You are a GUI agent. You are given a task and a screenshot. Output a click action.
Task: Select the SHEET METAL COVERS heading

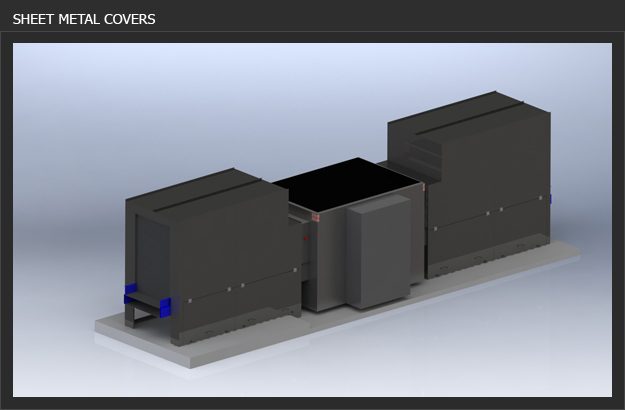coord(84,19)
